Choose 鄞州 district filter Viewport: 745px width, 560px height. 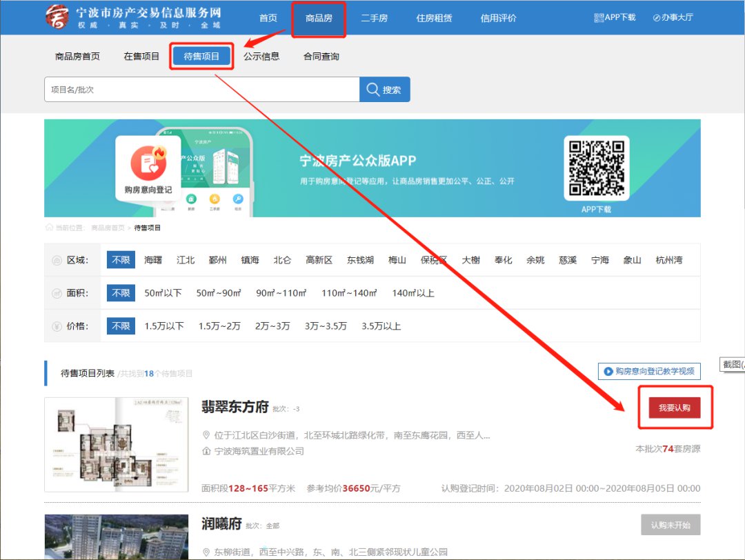tap(217, 260)
